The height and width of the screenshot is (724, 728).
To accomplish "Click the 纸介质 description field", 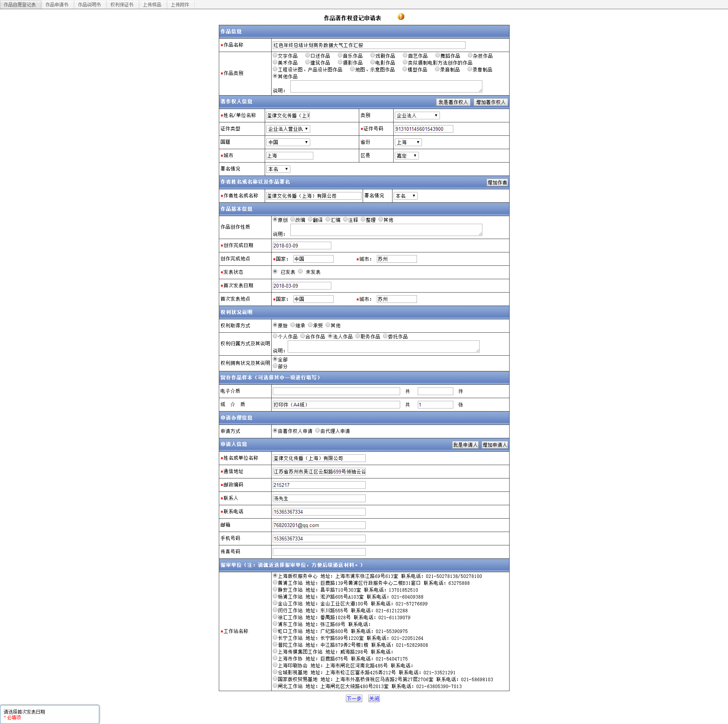I will 336,405.
